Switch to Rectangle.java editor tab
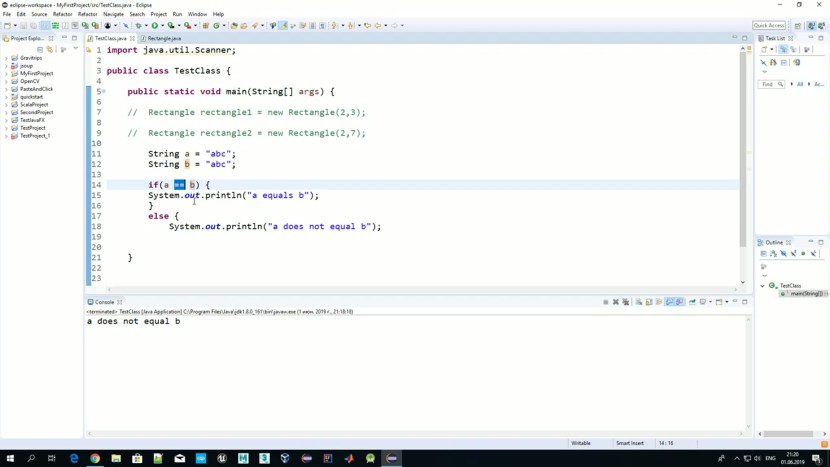The width and height of the screenshot is (830, 467). pos(164,39)
